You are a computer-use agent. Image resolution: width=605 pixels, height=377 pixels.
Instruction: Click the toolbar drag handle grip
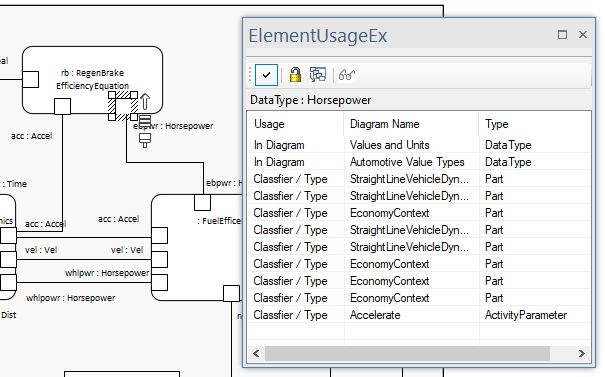click(x=250, y=75)
